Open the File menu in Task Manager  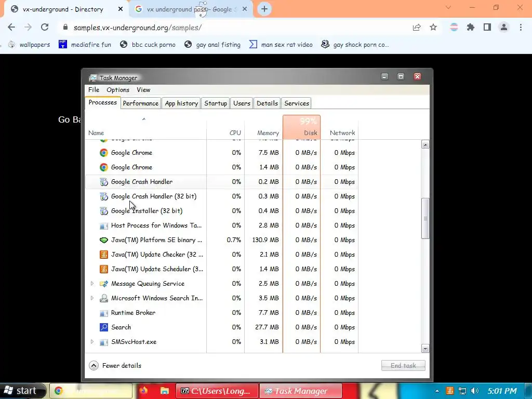(x=94, y=89)
